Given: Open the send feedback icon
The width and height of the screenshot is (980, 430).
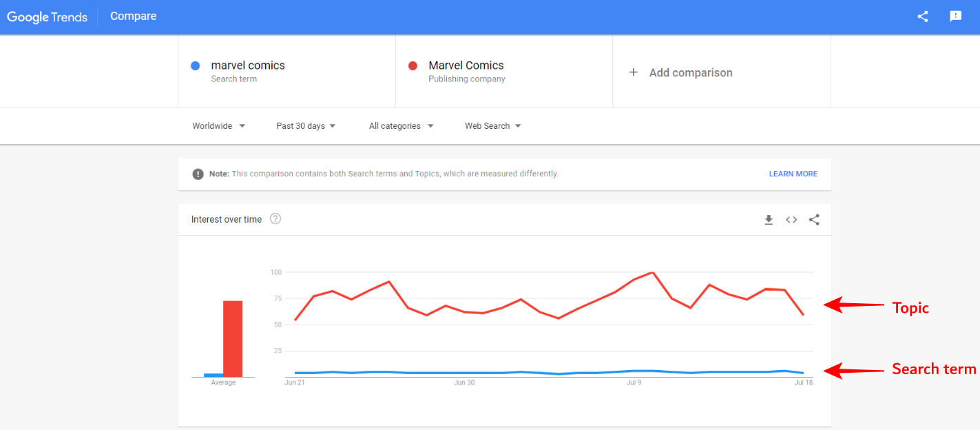Looking at the screenshot, I should pyautogui.click(x=955, y=17).
